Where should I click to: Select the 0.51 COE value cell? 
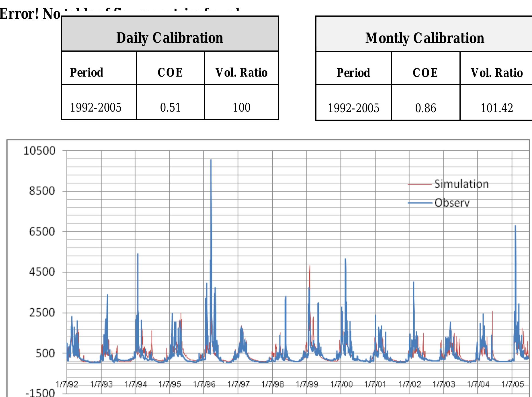point(170,108)
